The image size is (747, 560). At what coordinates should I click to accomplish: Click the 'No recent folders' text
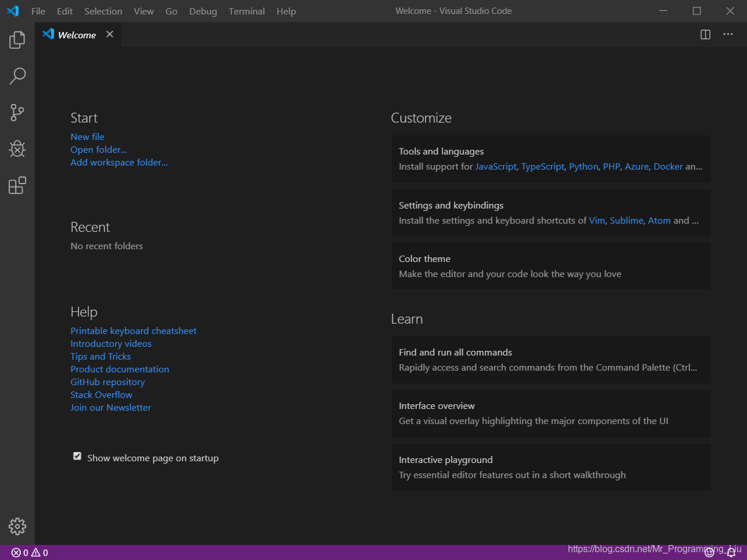click(106, 246)
